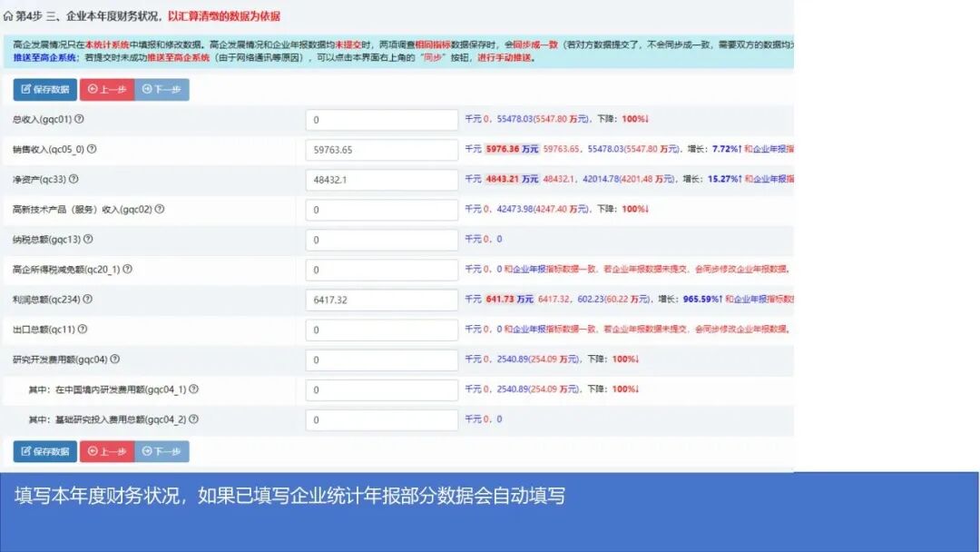
Task: Click the bottom 上一步 button
Action: [x=106, y=449]
